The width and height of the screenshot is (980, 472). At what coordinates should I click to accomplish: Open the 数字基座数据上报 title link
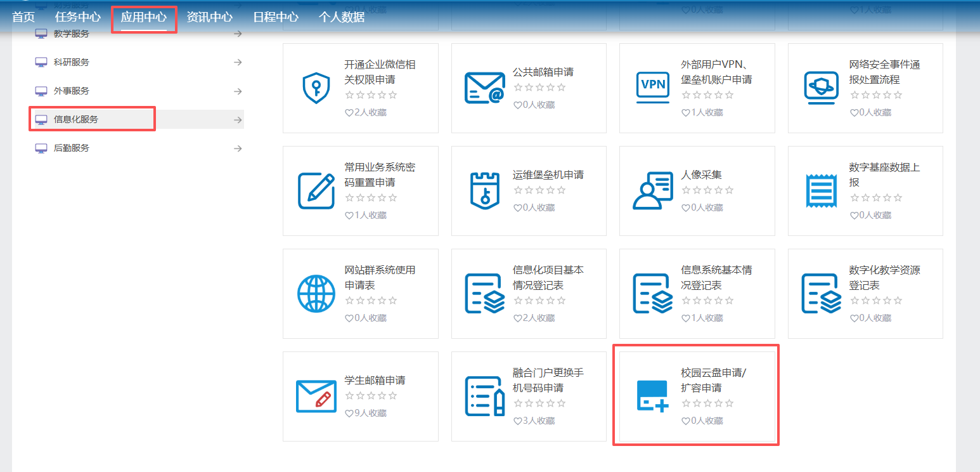(x=884, y=174)
